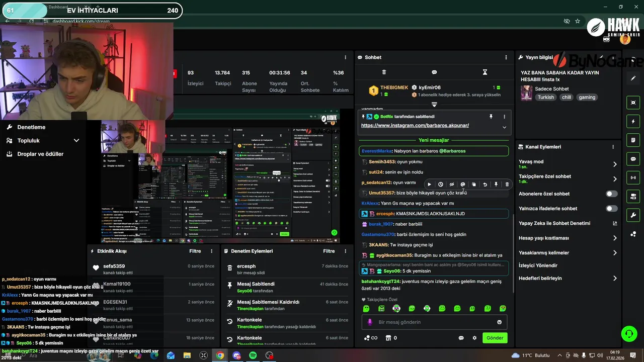This screenshot has height=362, width=644.
Task: Collapse leaderboard with the down-arrow handle
Action: 434,105
